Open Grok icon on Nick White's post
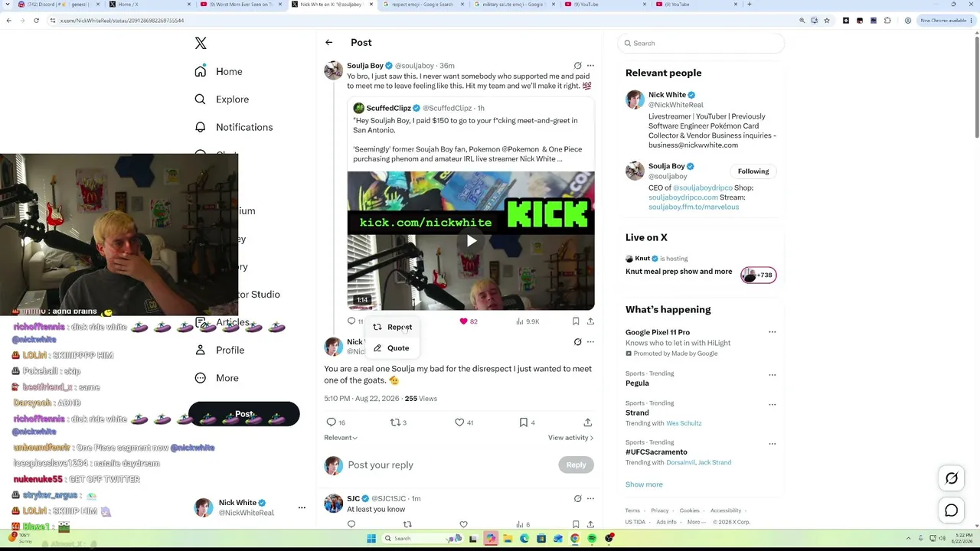980x551 pixels. tap(577, 342)
